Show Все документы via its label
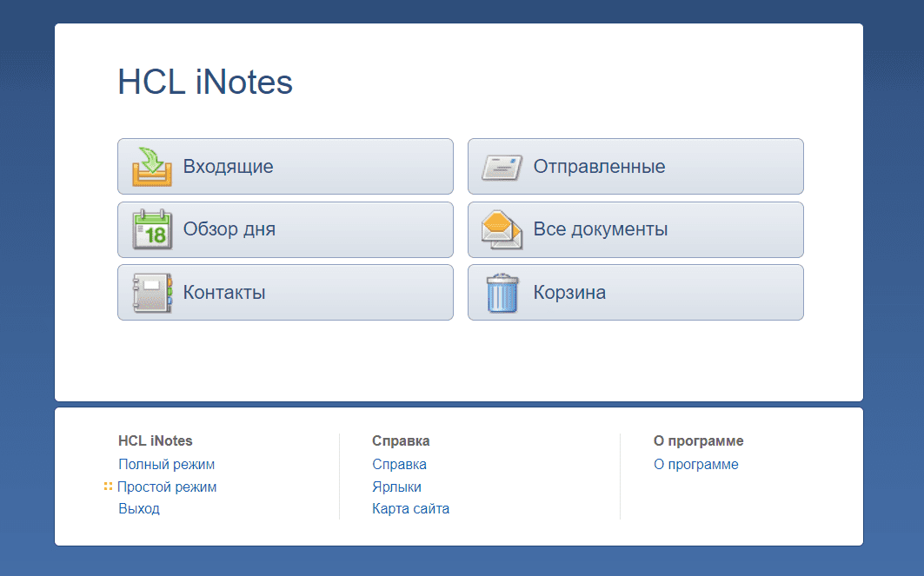 point(600,230)
